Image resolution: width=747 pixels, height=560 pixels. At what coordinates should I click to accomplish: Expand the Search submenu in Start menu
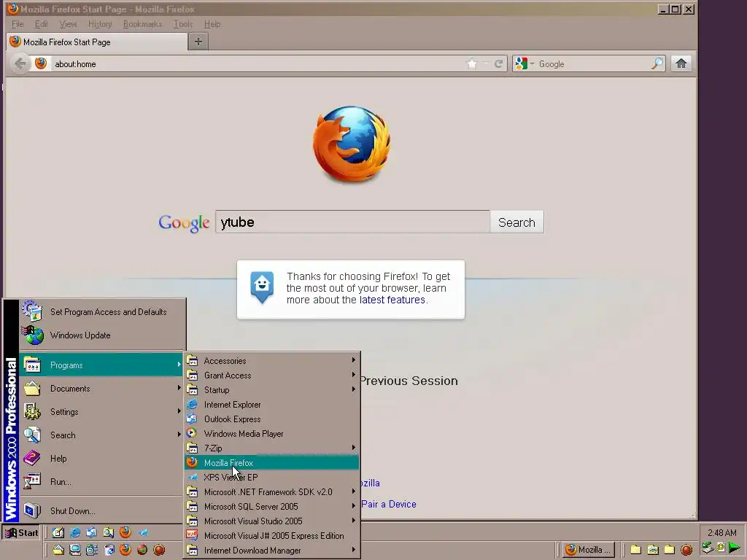pos(101,435)
